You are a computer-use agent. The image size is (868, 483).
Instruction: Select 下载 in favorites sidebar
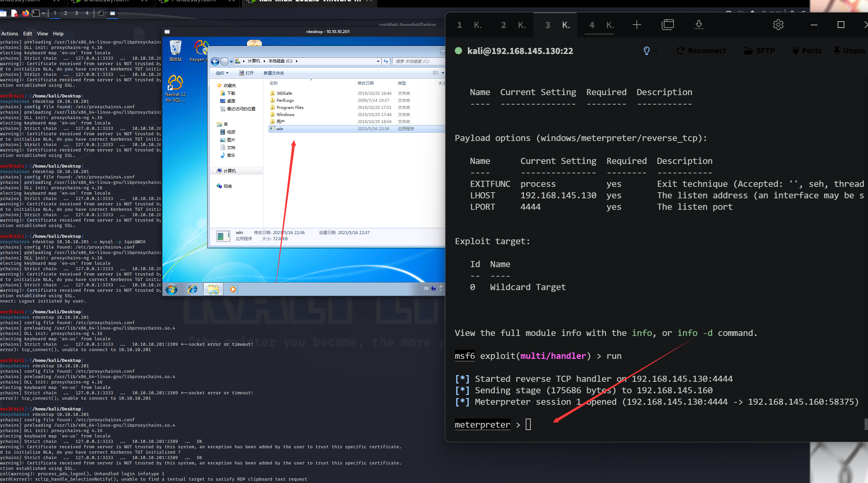click(x=228, y=93)
